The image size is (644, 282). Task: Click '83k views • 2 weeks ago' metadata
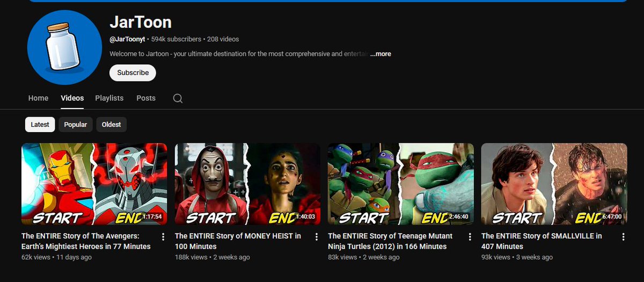[x=364, y=257]
